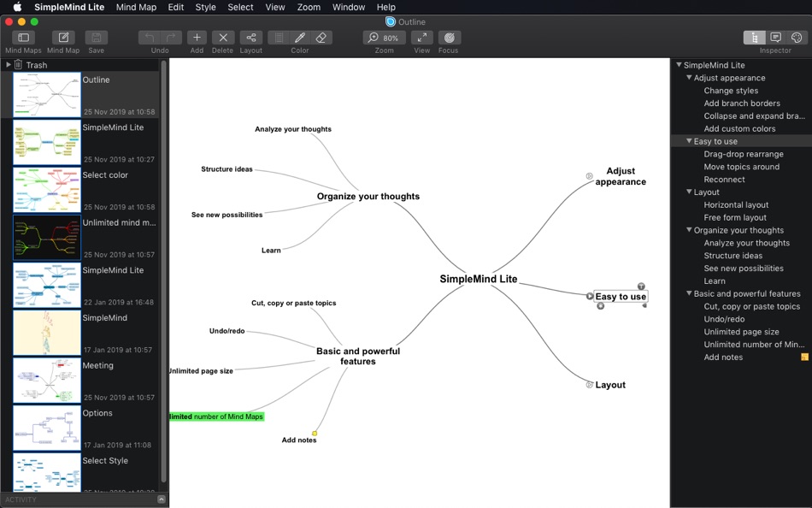Show the outline inspector tab icon
812x508 pixels.
point(755,38)
